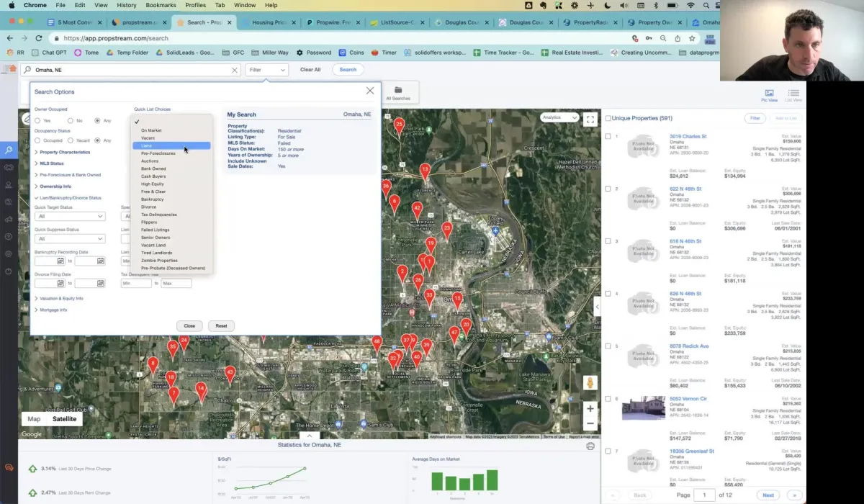The width and height of the screenshot is (864, 504).
Task: Click the Reset button in Search Options
Action: pos(221,325)
